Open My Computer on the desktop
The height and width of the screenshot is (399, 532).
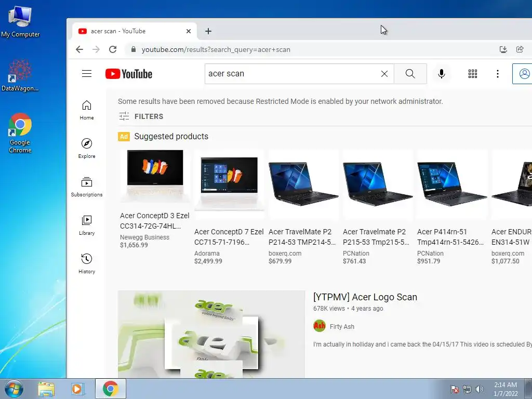(x=20, y=22)
